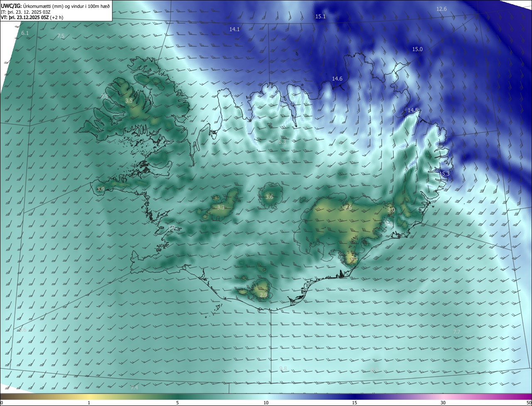The width and height of the screenshot is (532, 406).
Task: Click the 7.4 value on the map
Action: [x=134, y=388]
